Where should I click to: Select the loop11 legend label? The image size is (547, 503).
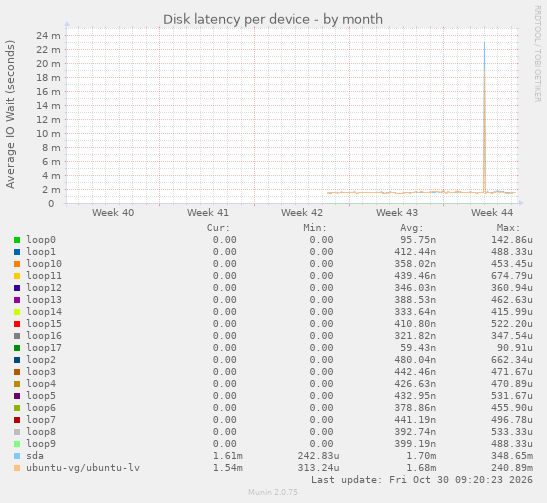44,276
